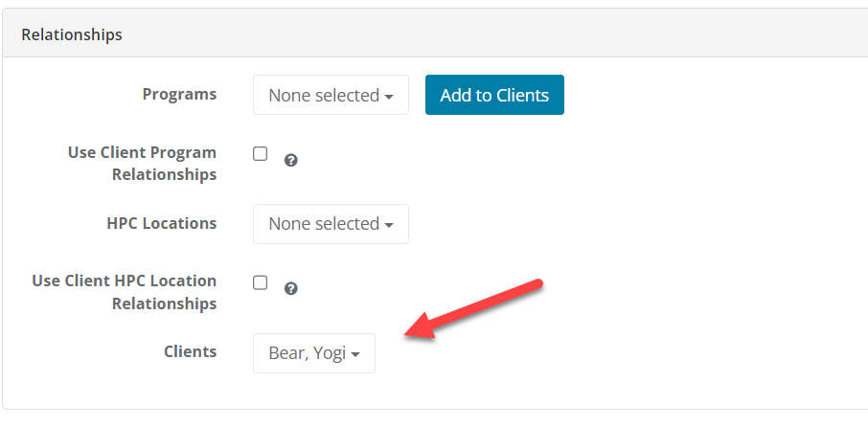The width and height of the screenshot is (868, 427).
Task: Click the caret arrow in the Programs dropdown
Action: coord(389,97)
